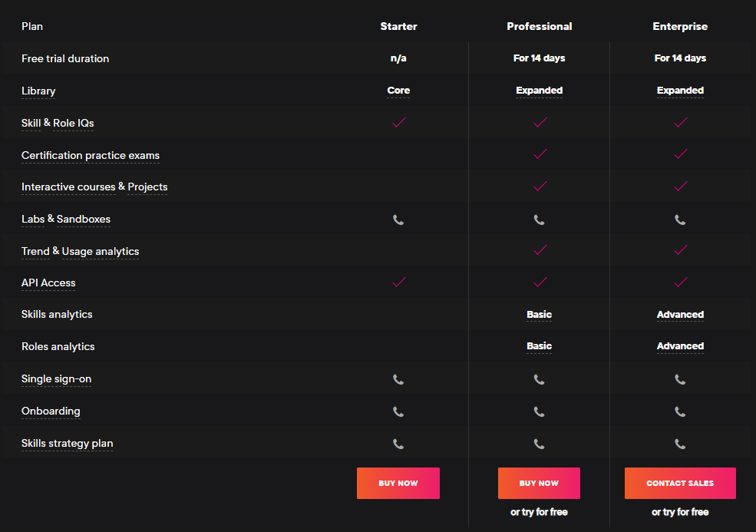This screenshot has height=532, width=756.
Task: Follow 'or try for free' under Professional
Action: pyautogui.click(x=539, y=512)
